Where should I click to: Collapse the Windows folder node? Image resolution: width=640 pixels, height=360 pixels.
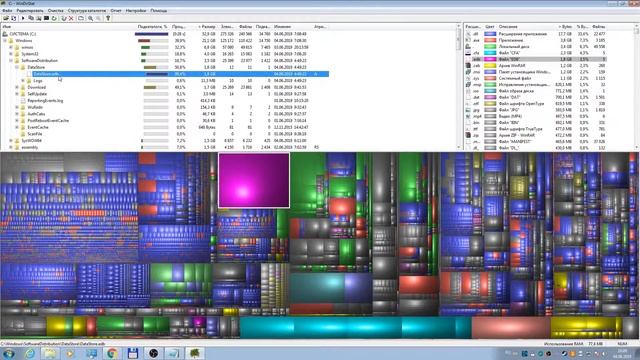(5, 41)
